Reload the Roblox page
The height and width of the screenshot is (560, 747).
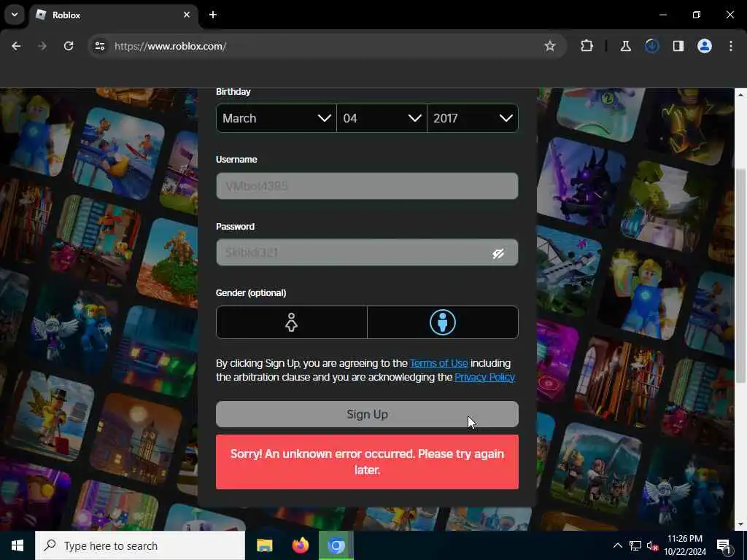coord(69,46)
